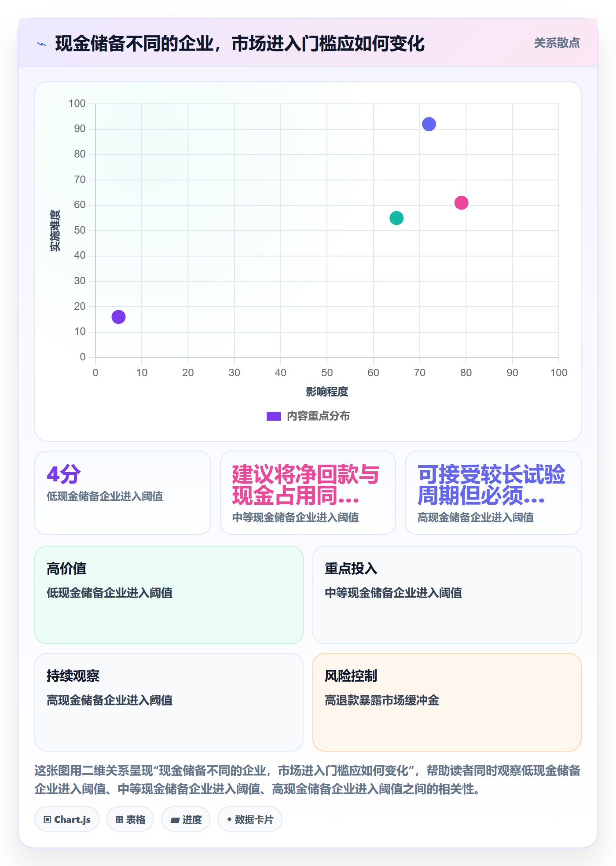Viewport: 616px width, 866px height.
Task: Click the 实施难度 y-axis title
Action: click(55, 231)
